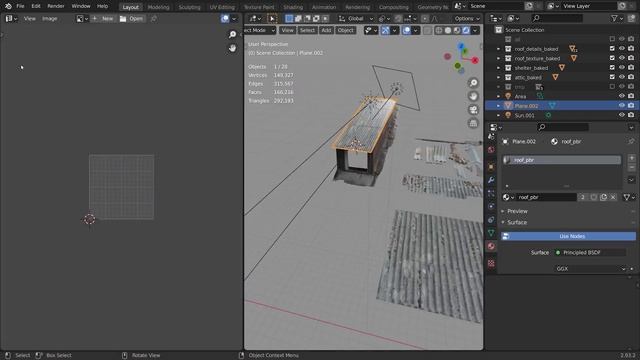This screenshot has width=640, height=360.
Task: Choose the set-new-selection mode icon
Action: point(289,18)
